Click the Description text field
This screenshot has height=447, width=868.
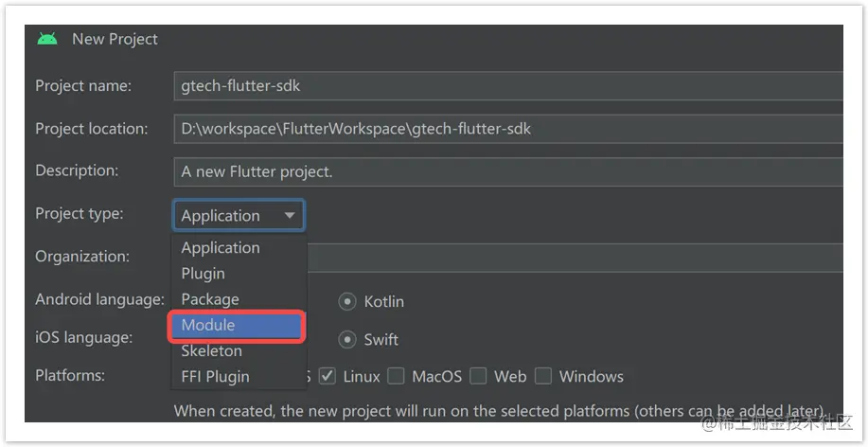508,171
